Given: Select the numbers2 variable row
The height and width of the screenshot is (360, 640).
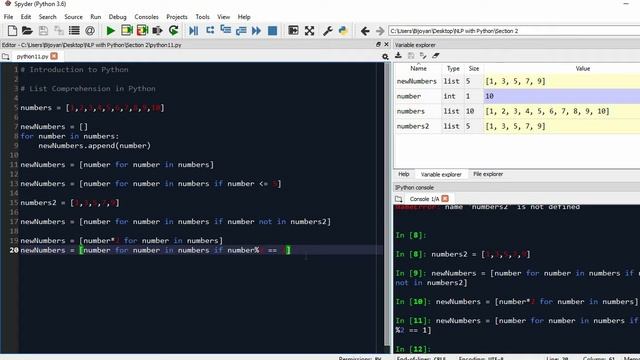Looking at the screenshot, I should pyautogui.click(x=517, y=126).
